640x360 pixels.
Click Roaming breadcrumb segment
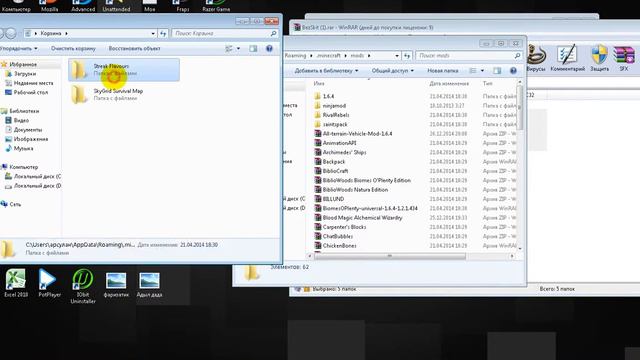pyautogui.click(x=295, y=56)
